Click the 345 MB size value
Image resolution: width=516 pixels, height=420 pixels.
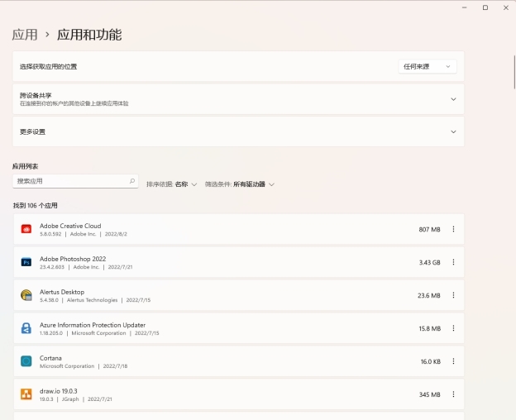click(x=429, y=394)
